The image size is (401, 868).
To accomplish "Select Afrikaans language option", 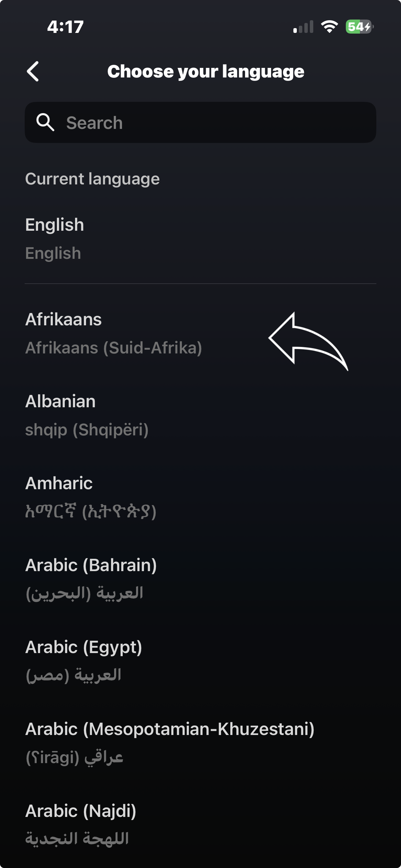I will click(x=64, y=320).
